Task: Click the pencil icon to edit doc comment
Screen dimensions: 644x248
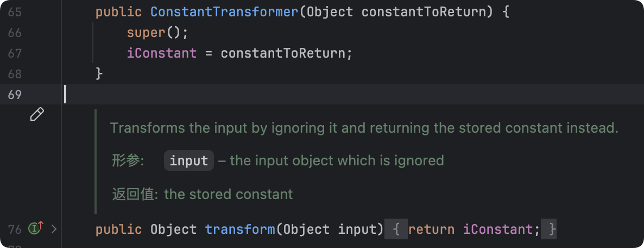Action: (37, 114)
